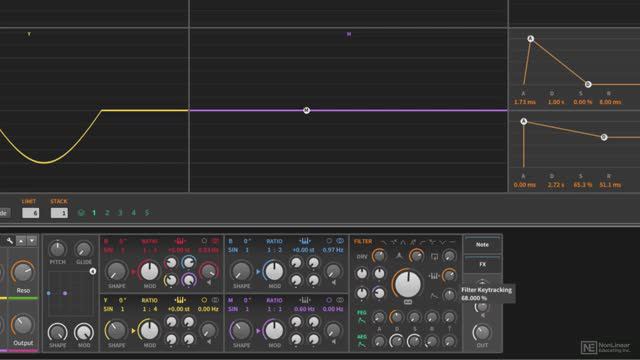
Task: Select the band-pass peak filter shape icon
Action: [x=403, y=242]
